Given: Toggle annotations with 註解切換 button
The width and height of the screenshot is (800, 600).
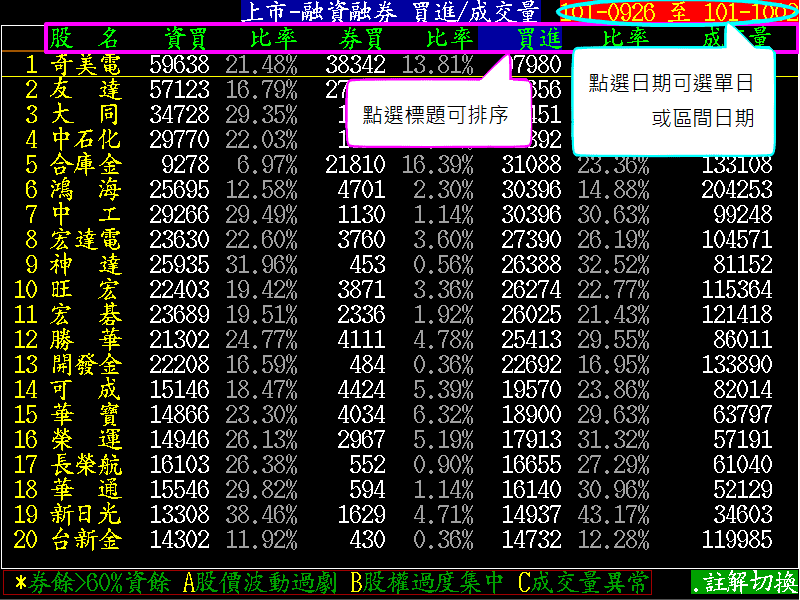Looking at the screenshot, I should tap(744, 582).
